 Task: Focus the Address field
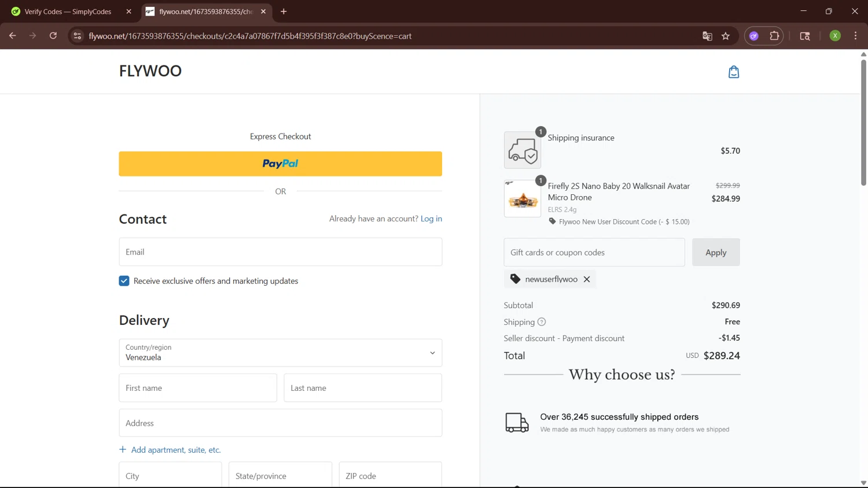point(281,423)
